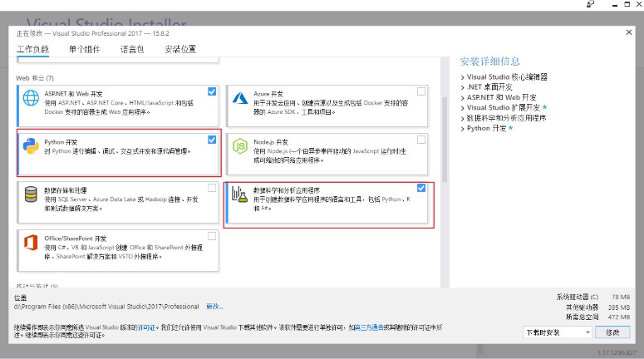Select the Office/SharePoint 开发 card title
This screenshot has width=644, height=359.
click(x=75, y=239)
